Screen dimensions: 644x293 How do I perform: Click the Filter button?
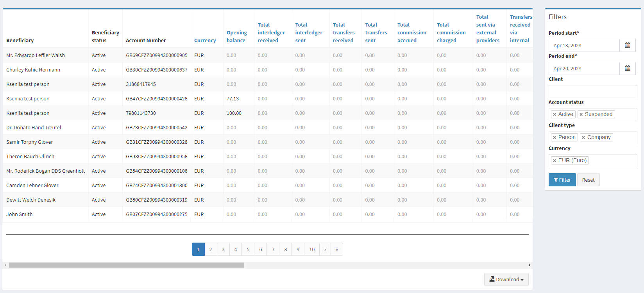[x=562, y=180]
